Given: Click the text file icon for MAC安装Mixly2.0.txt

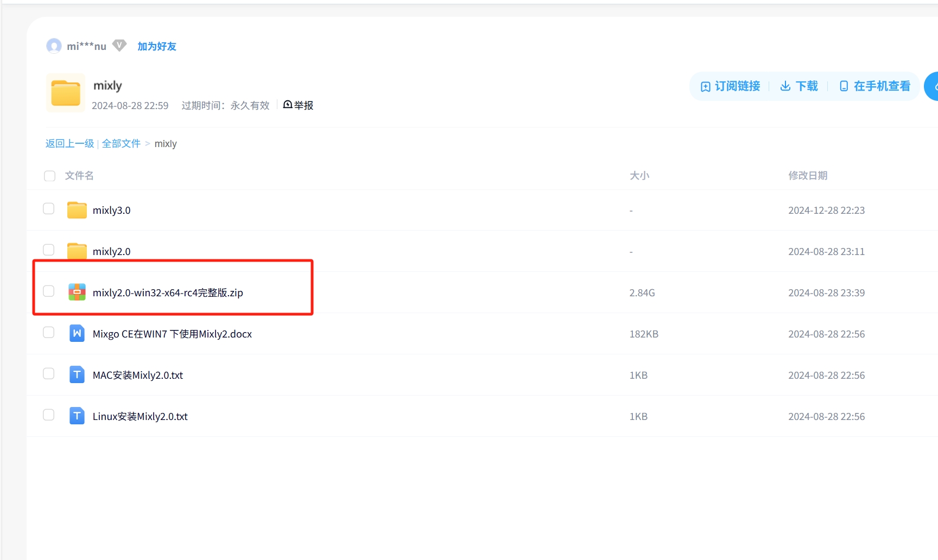Looking at the screenshot, I should click(x=77, y=374).
